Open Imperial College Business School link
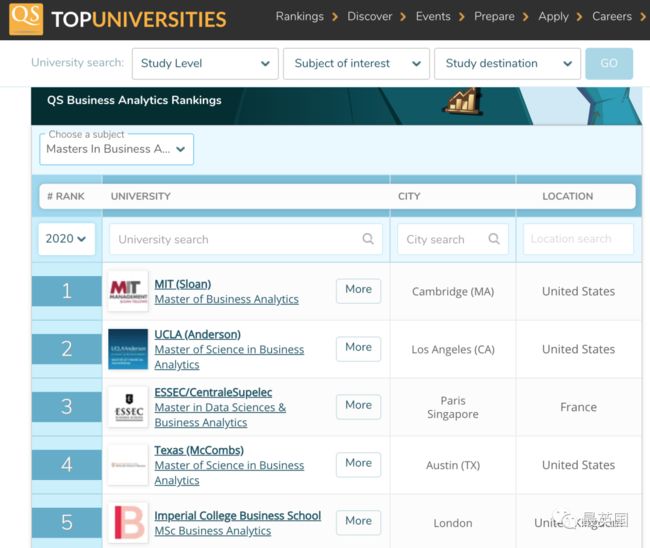The image size is (650, 548). [238, 516]
